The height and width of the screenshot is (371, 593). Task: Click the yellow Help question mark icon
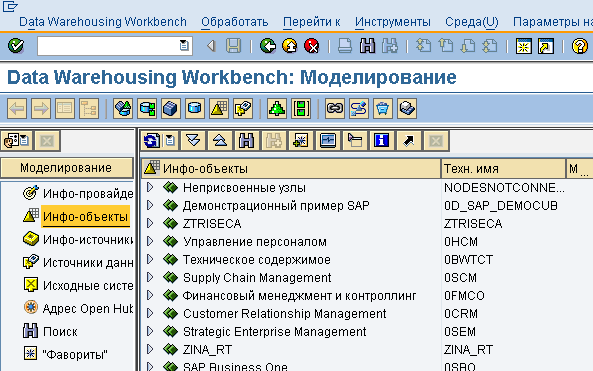point(579,46)
